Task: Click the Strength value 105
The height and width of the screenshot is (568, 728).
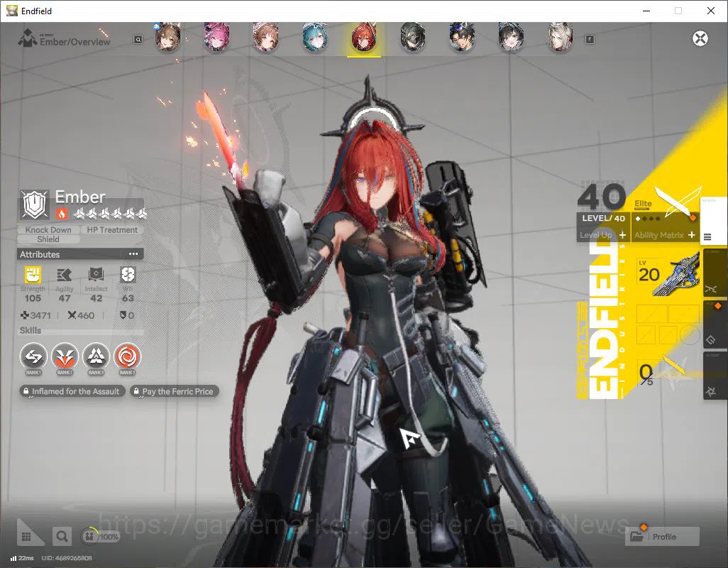Action: coord(33,298)
